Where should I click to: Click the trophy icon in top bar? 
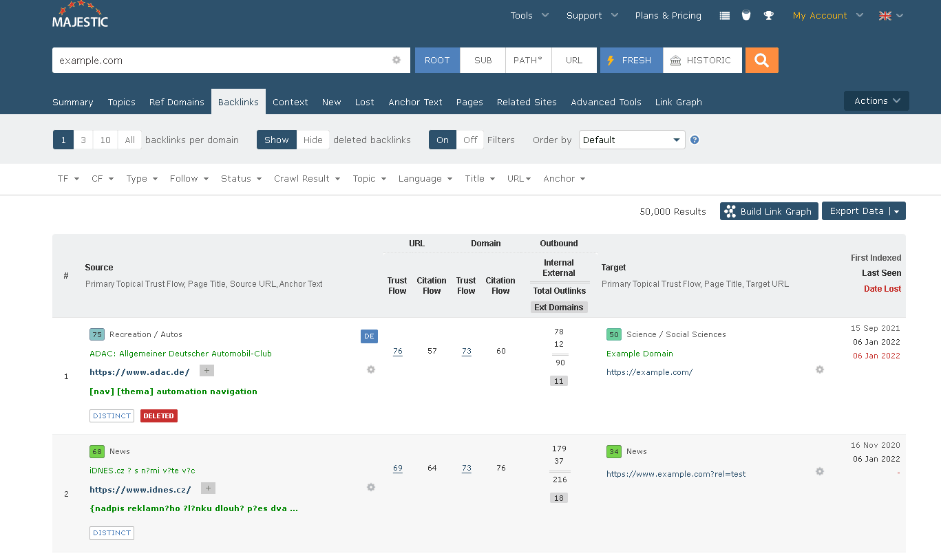coord(769,15)
